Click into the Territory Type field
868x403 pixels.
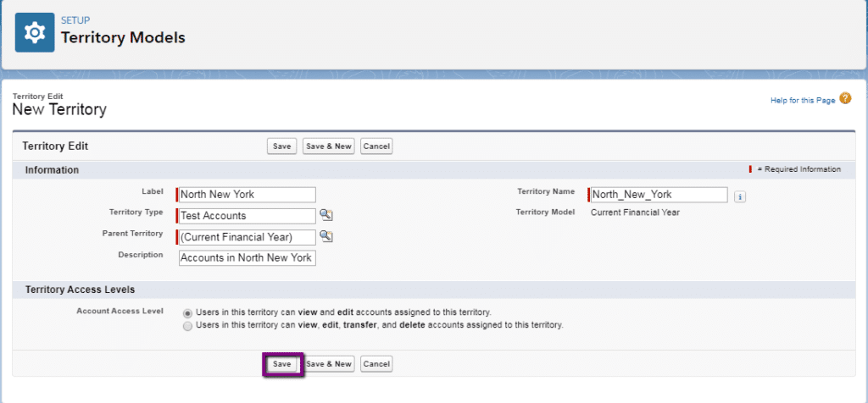tap(247, 216)
